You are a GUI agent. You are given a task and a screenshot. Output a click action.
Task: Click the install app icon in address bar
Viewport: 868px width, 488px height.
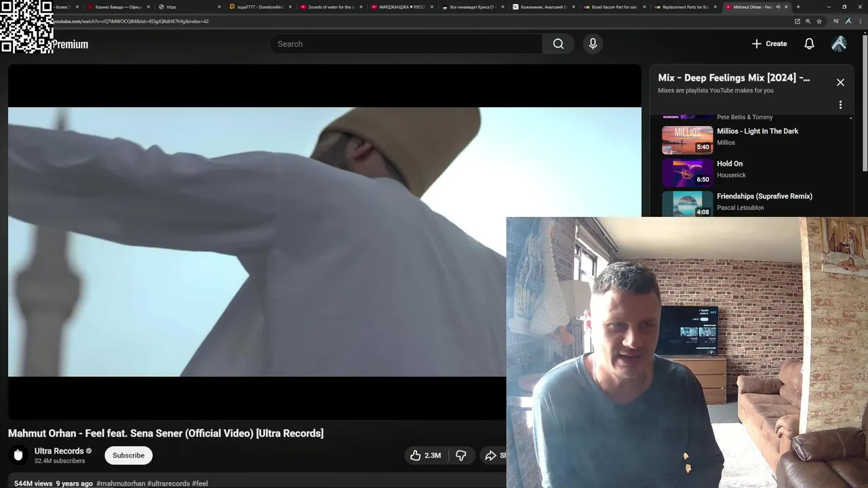[797, 21]
